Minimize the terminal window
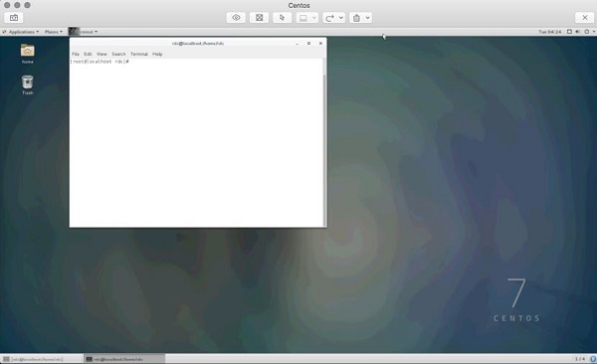The image size is (597, 364). [x=297, y=44]
